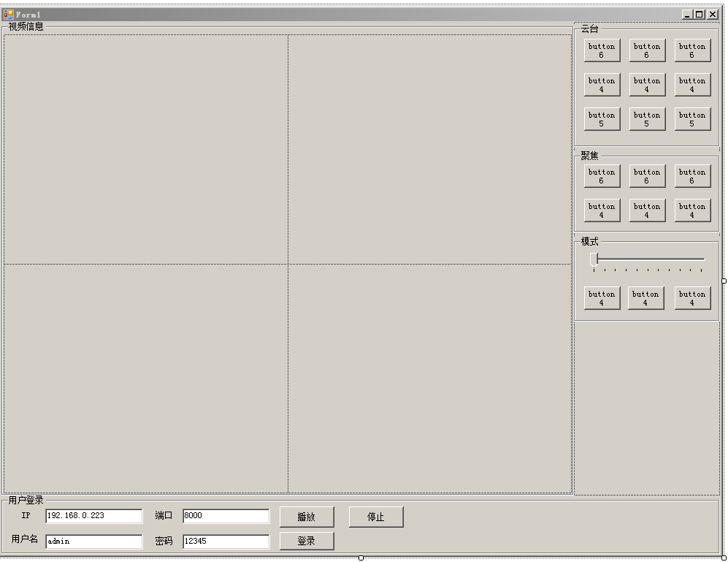Viewport: 728px width, 562px height.
Task: Click the Form1 title text
Action: (x=28, y=15)
